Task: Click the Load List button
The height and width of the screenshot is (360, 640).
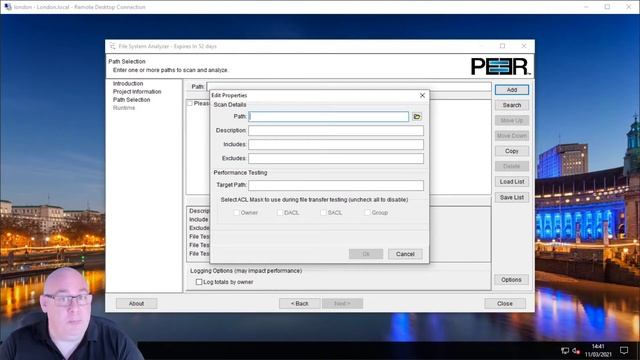Action: click(x=512, y=182)
